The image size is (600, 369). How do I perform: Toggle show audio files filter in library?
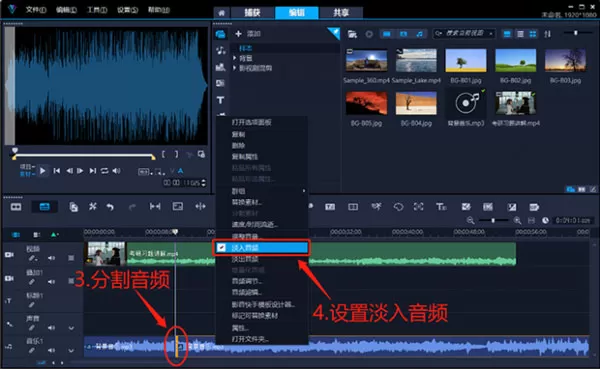420,34
